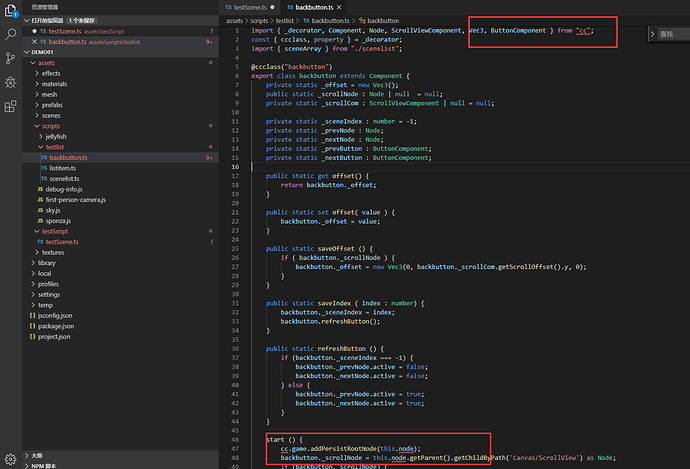The image size is (690, 469).
Task: Click the scripts breadcrumb in editor path
Action: tap(259, 20)
